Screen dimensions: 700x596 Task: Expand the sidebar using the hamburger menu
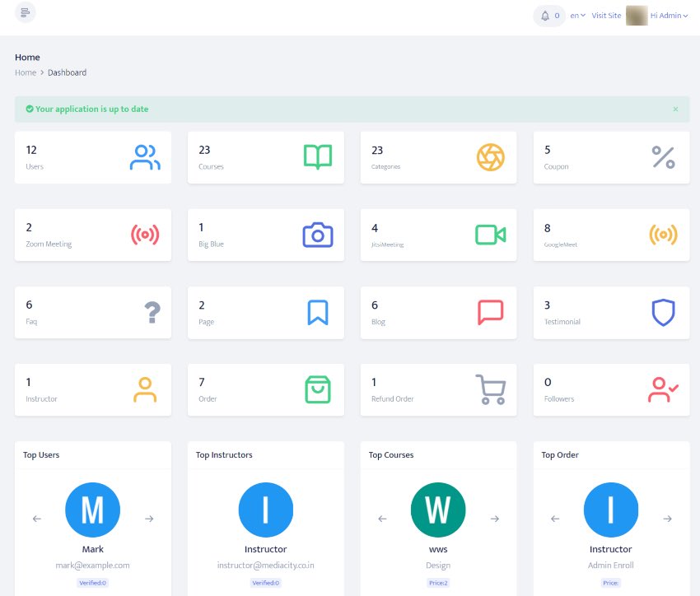(25, 14)
